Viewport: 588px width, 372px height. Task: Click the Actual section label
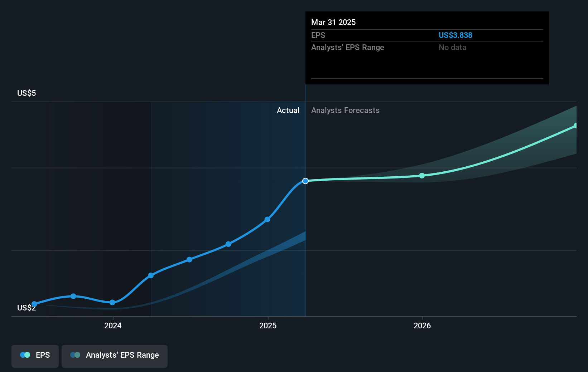coord(288,110)
